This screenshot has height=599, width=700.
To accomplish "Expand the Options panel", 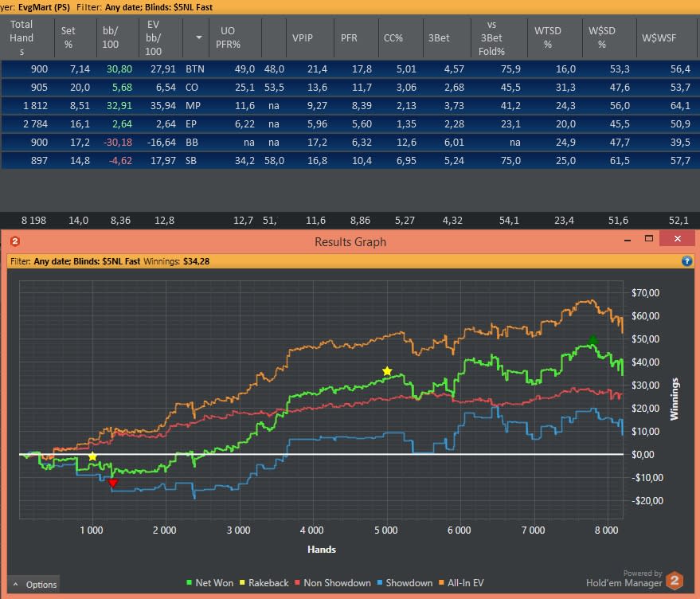I will tap(34, 584).
